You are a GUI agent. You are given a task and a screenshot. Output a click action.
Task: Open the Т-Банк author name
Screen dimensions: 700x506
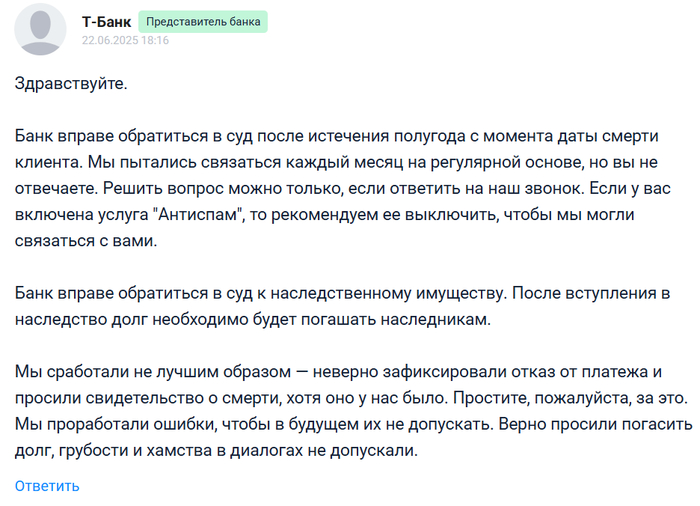pyautogui.click(x=106, y=21)
